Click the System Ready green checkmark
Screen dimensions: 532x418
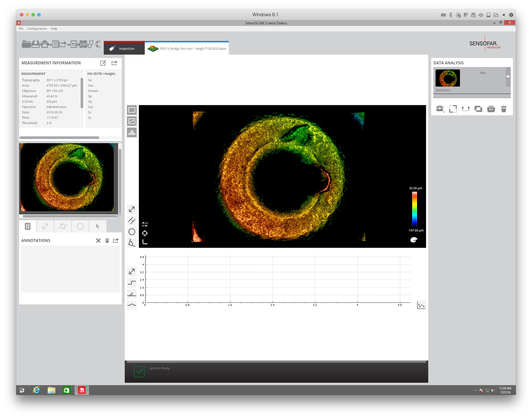coord(139,372)
